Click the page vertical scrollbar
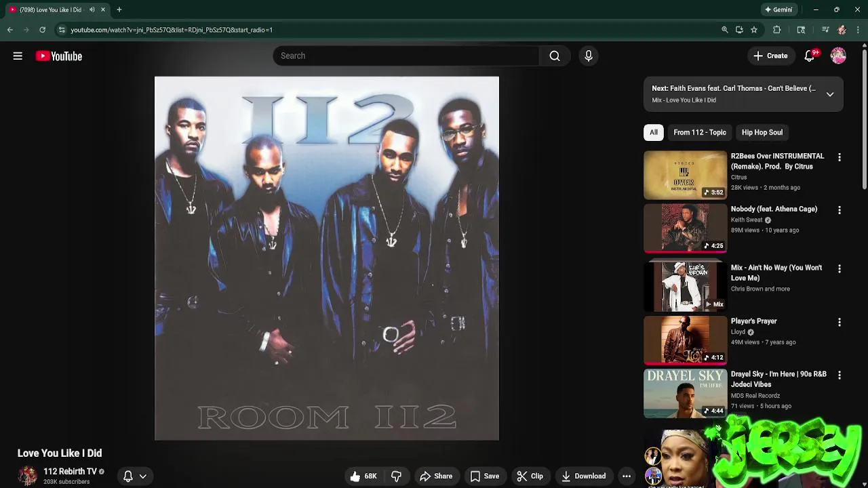 (x=864, y=119)
